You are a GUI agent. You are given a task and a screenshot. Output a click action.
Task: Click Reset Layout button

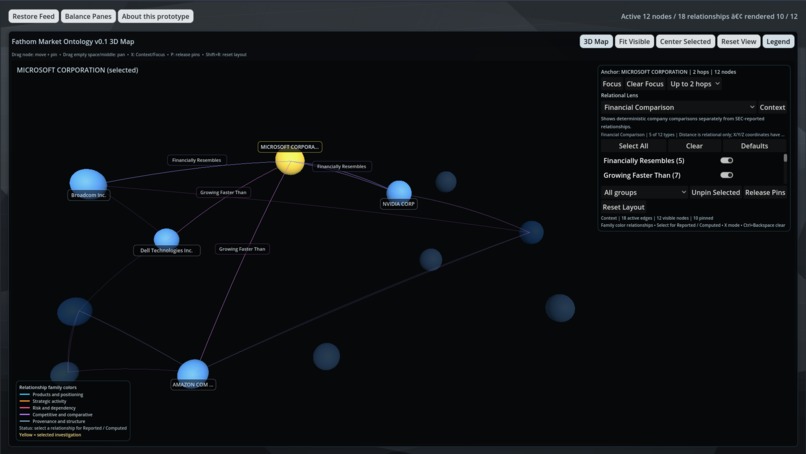pyautogui.click(x=623, y=207)
